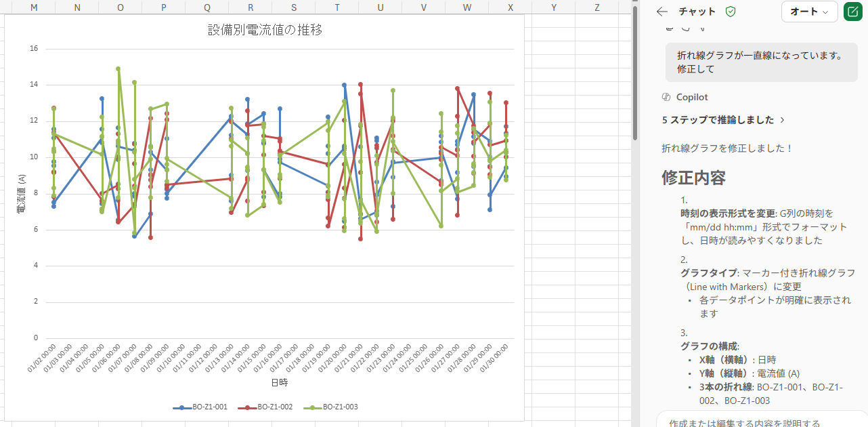Click the BO-Z1-002 red legend marker

pos(247,407)
